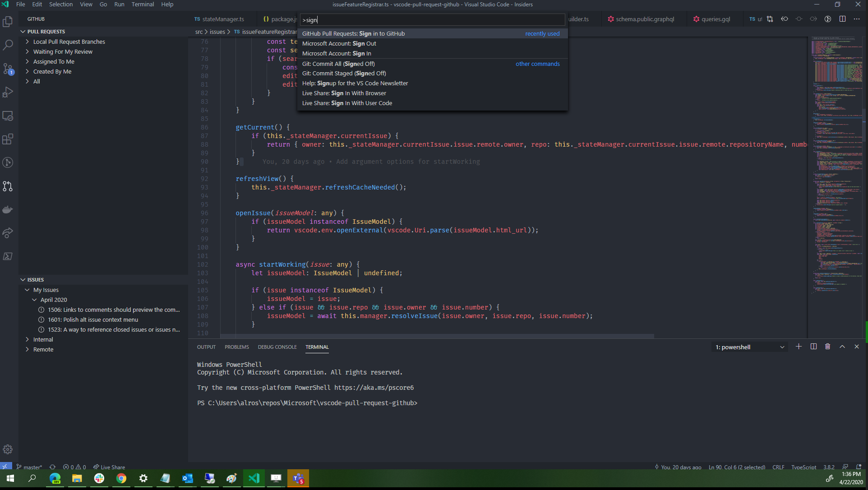This screenshot has width=868, height=490.
Task: Run GitHub Pull Requests: Sign in to GitHub
Action: click(353, 33)
